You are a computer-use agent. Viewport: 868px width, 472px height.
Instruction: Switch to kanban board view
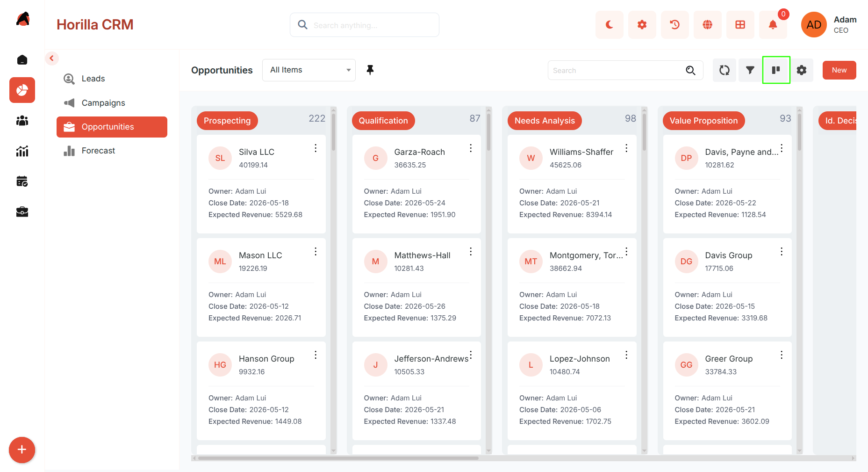(x=776, y=70)
